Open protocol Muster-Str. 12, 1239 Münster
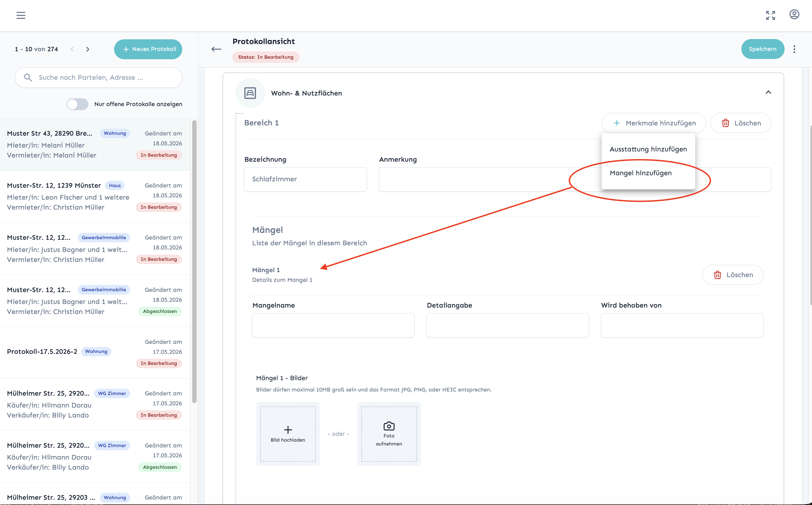812x505 pixels. tap(95, 196)
